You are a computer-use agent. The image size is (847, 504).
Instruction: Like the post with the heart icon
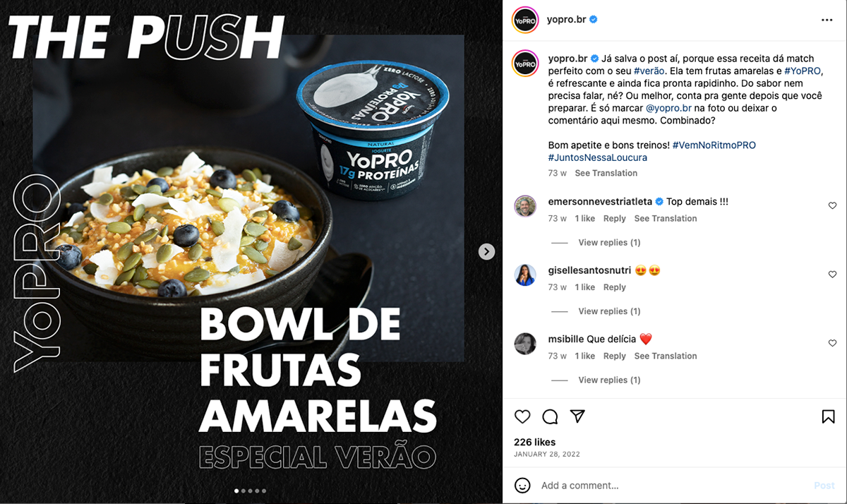coord(522,416)
